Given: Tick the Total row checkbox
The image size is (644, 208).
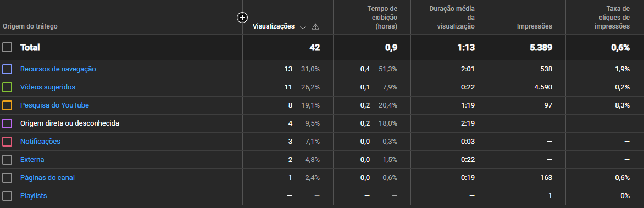Looking at the screenshot, I should click(x=7, y=47).
